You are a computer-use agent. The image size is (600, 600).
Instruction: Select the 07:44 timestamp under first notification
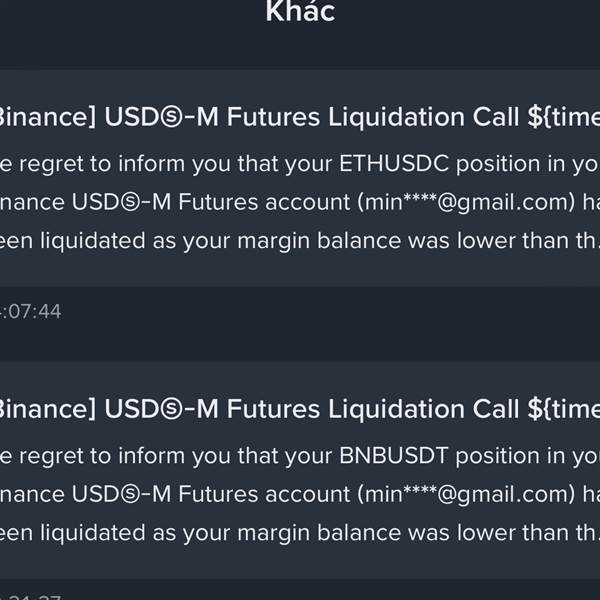tap(32, 312)
